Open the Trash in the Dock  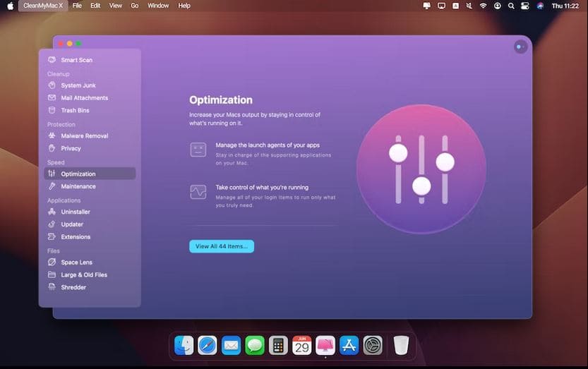(401, 346)
